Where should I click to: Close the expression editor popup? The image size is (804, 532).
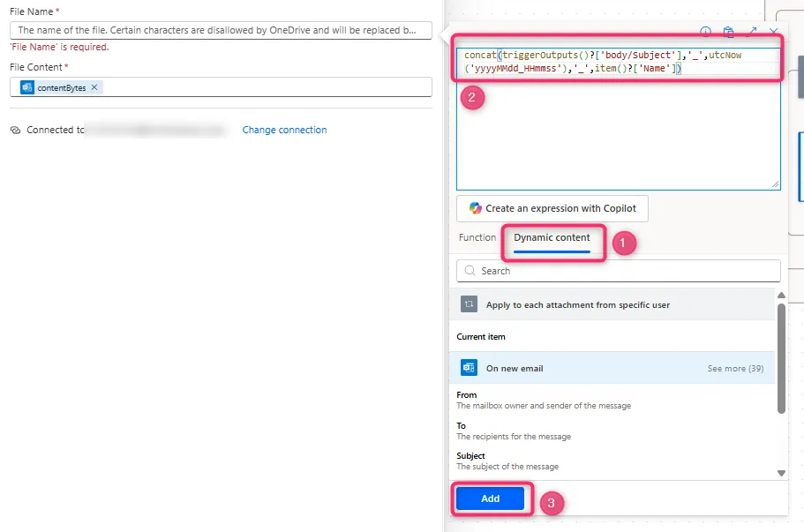tap(774, 32)
